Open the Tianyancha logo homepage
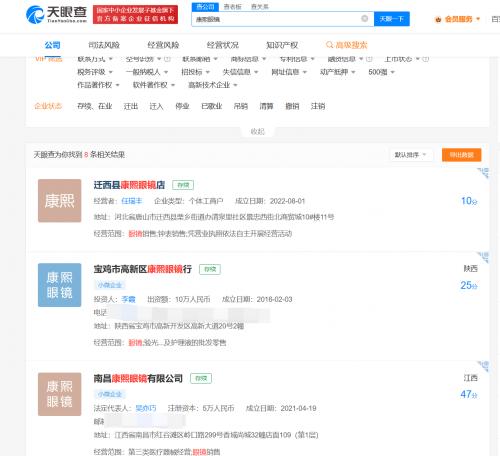 56,14
